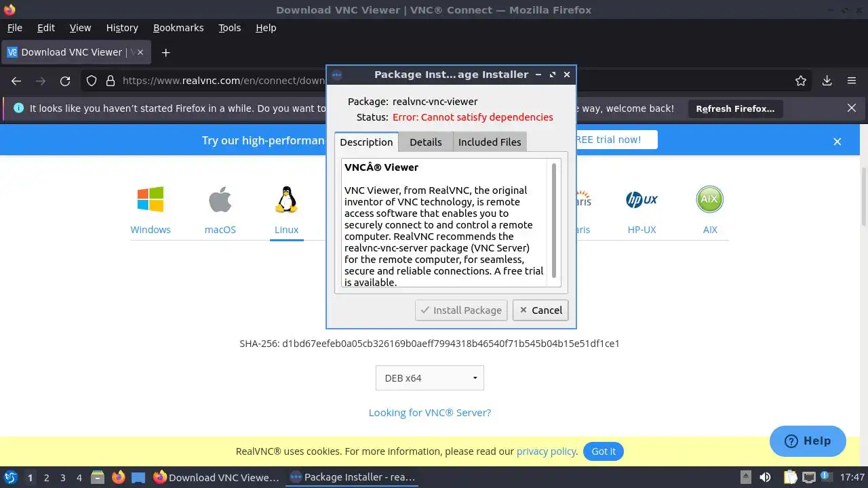The height and width of the screenshot is (488, 868).
Task: Reload the page with the refresh icon
Action: coord(65,81)
